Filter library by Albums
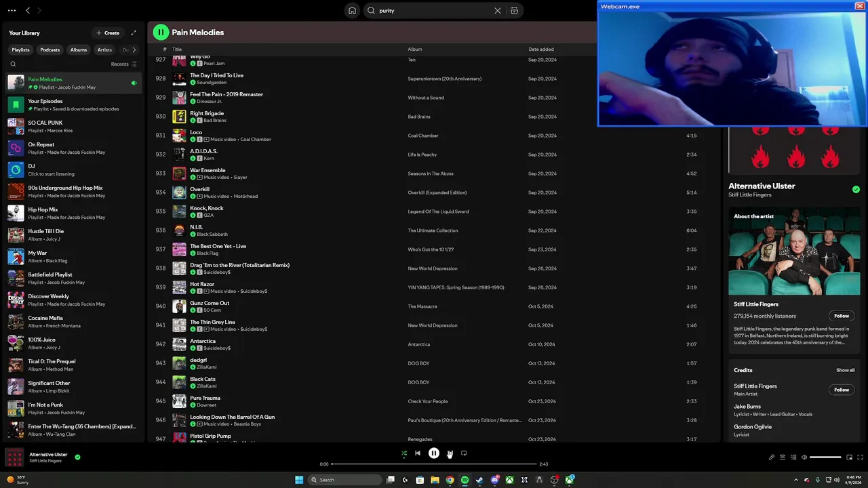 [x=79, y=49]
